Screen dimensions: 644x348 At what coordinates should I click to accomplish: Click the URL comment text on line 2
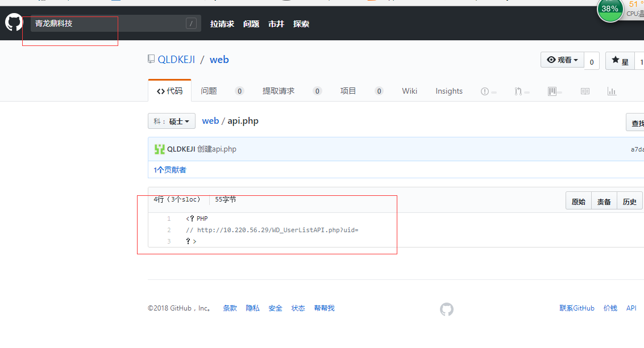tap(272, 230)
